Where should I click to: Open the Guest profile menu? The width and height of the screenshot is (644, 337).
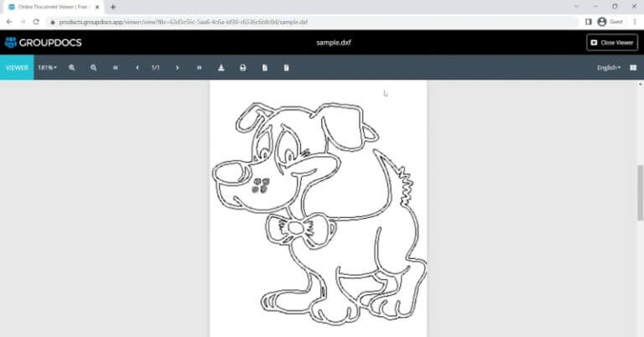[610, 22]
